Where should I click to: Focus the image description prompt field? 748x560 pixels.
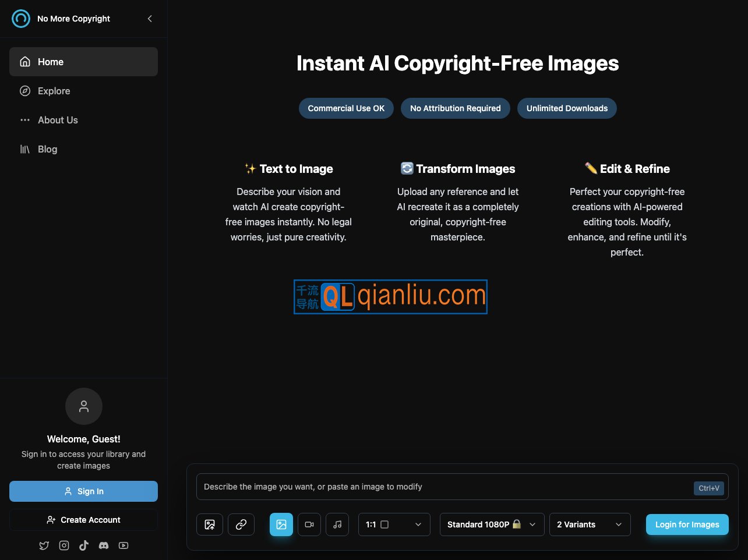point(443,487)
